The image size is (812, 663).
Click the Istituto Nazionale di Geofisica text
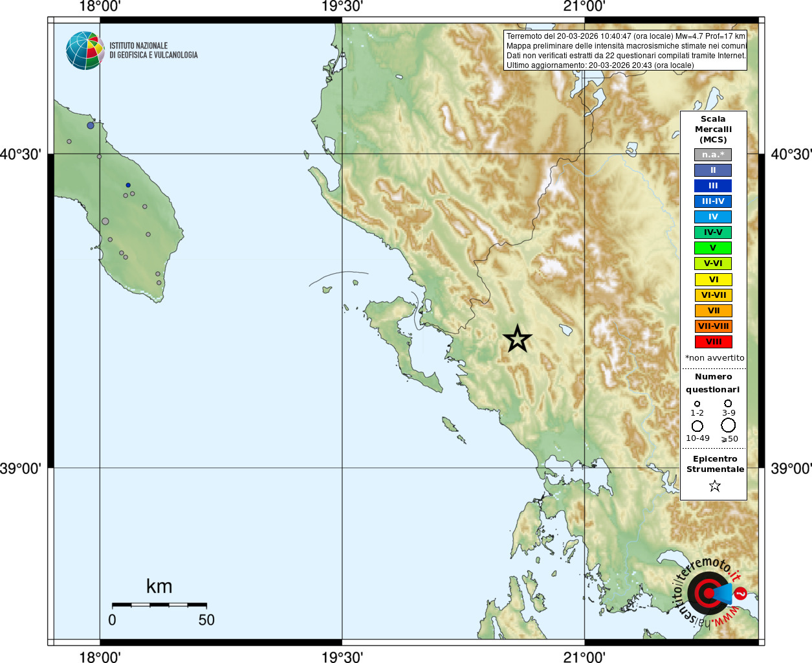click(153, 51)
